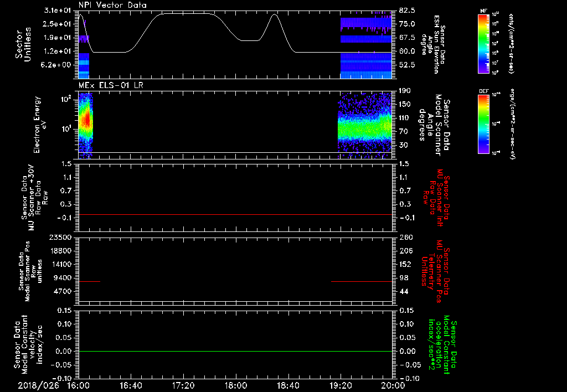This screenshot has height=392, width=567.
Task: Click the '75.0' sun elevation tick
Action: point(407,24)
